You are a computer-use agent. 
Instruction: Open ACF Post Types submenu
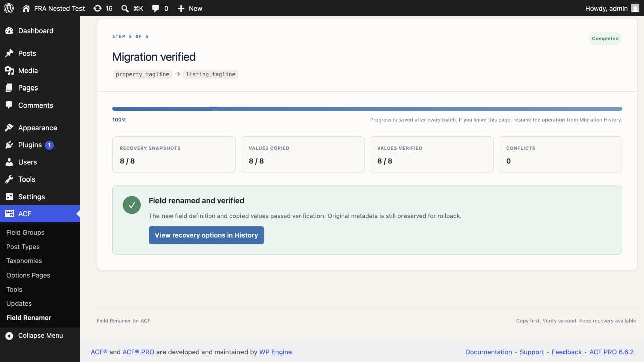(x=23, y=247)
